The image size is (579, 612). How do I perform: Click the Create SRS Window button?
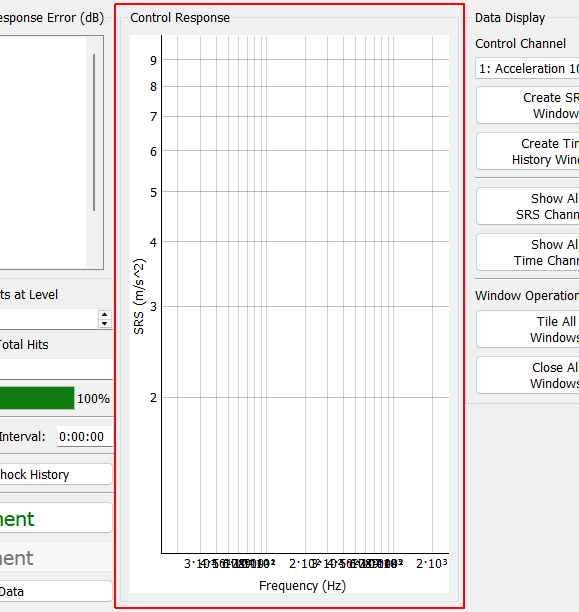[527, 105]
